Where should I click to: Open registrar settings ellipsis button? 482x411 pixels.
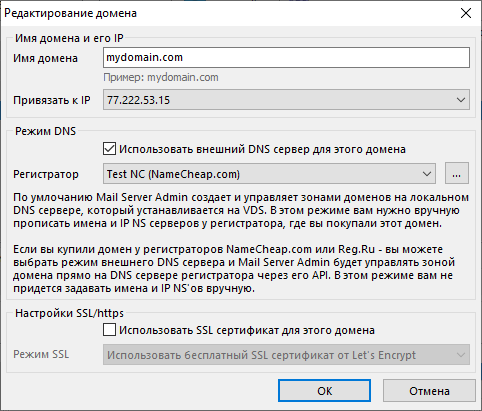click(x=457, y=174)
